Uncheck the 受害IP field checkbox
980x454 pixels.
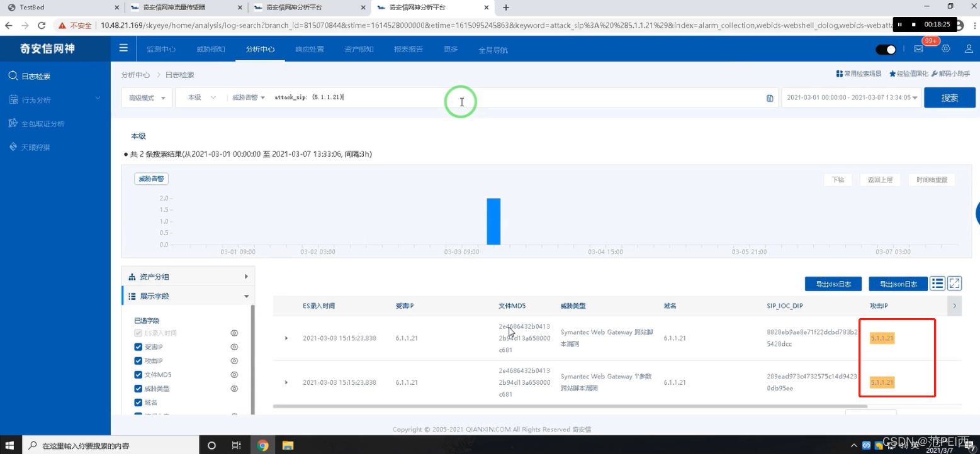[x=138, y=347]
